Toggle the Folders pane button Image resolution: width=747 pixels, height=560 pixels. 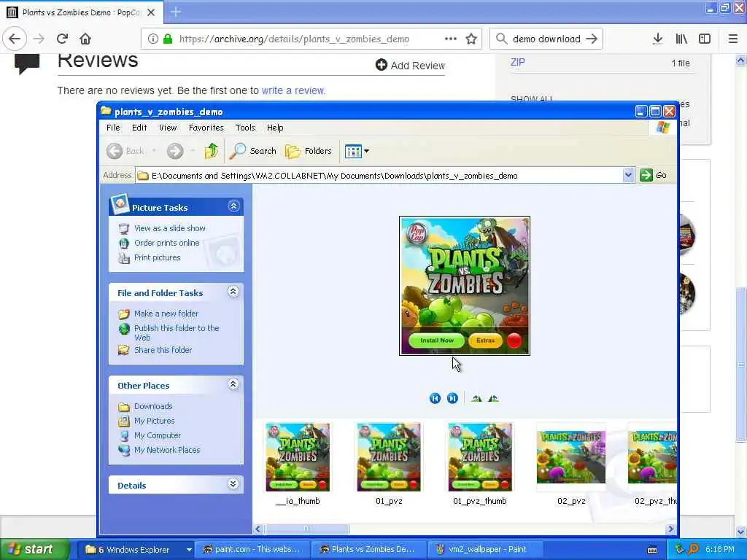309,151
